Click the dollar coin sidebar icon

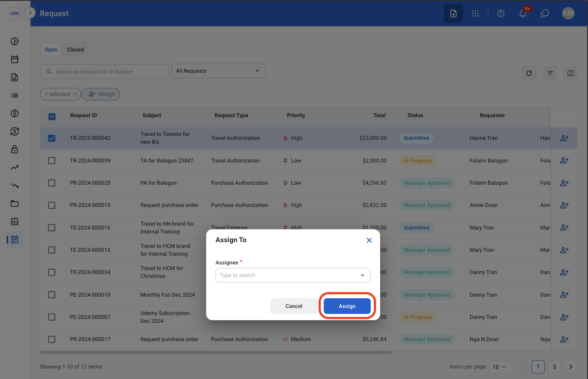14,113
